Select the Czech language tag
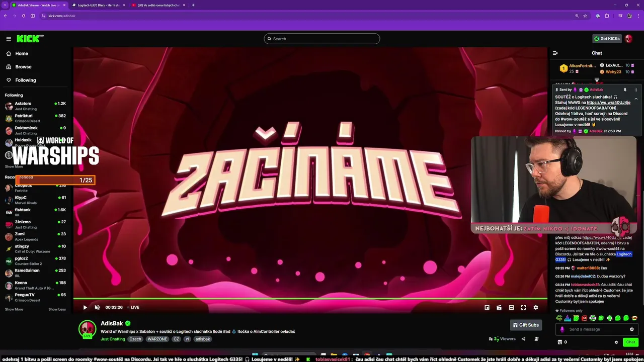 [x=135, y=339]
